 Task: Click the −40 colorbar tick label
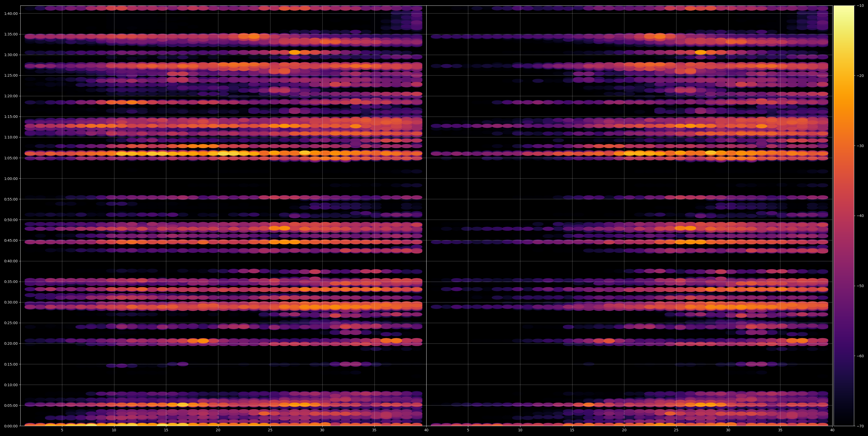(x=860, y=216)
